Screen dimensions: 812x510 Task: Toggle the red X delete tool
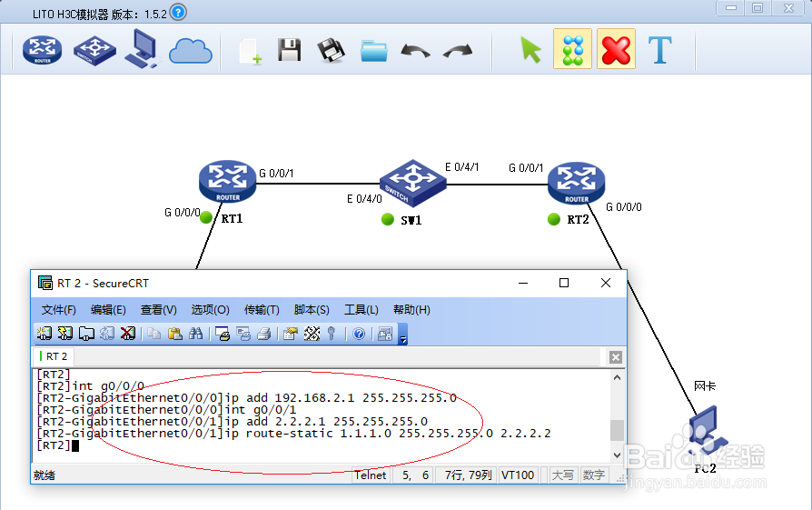(x=616, y=49)
